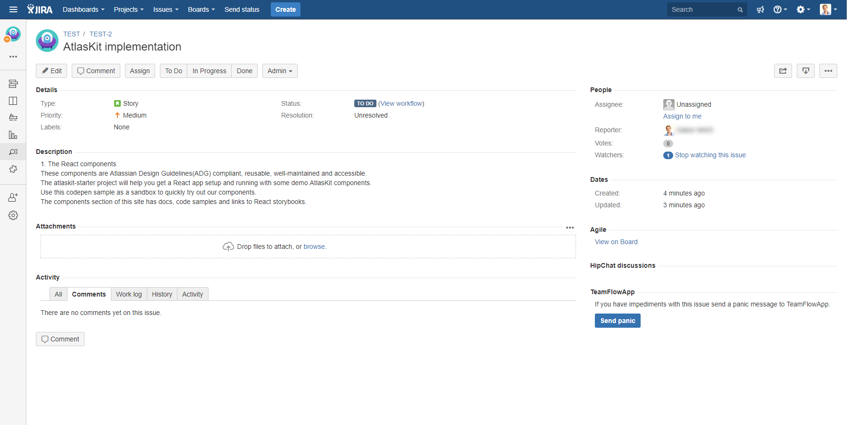Click the Create button
The width and height of the screenshot is (868, 425).
pyautogui.click(x=285, y=9)
